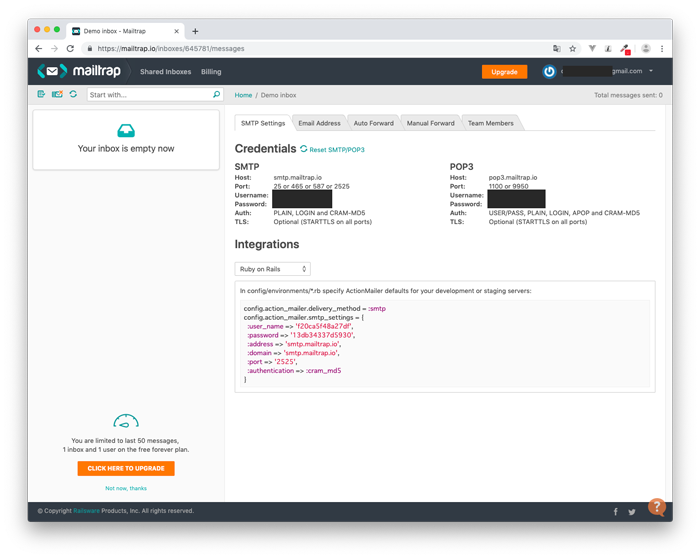Open the account dropdown arrow by email
This screenshot has height=558, width=700.
click(651, 71)
